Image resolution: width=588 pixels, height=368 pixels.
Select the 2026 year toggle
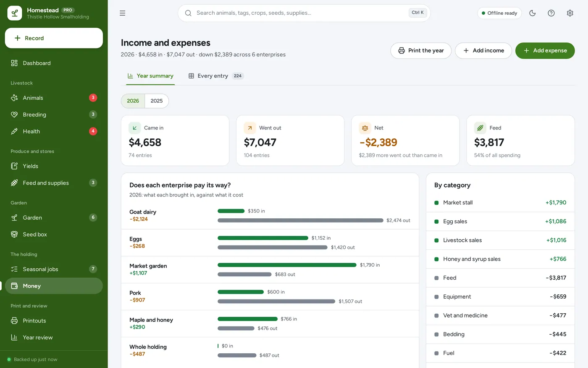133,101
